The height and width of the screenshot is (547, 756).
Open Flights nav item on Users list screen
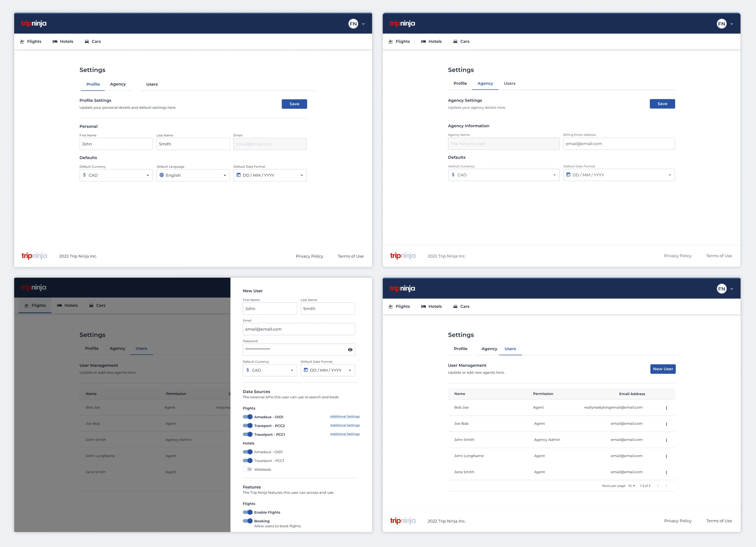click(399, 306)
